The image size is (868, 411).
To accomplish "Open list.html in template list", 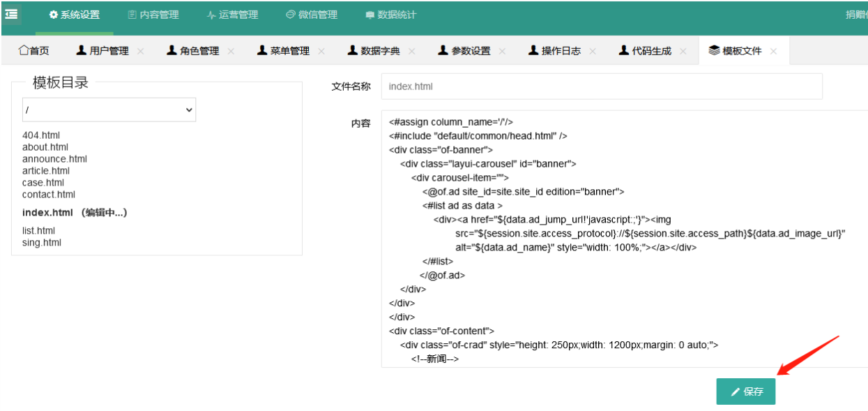I will (x=38, y=231).
